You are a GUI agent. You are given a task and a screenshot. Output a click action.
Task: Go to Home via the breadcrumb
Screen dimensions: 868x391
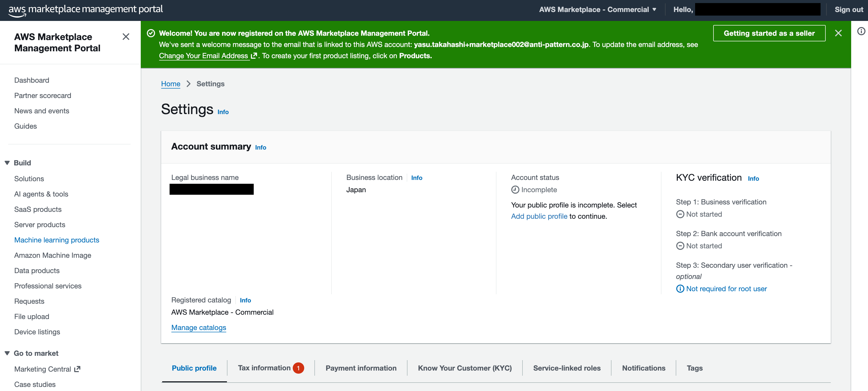pyautogui.click(x=171, y=84)
